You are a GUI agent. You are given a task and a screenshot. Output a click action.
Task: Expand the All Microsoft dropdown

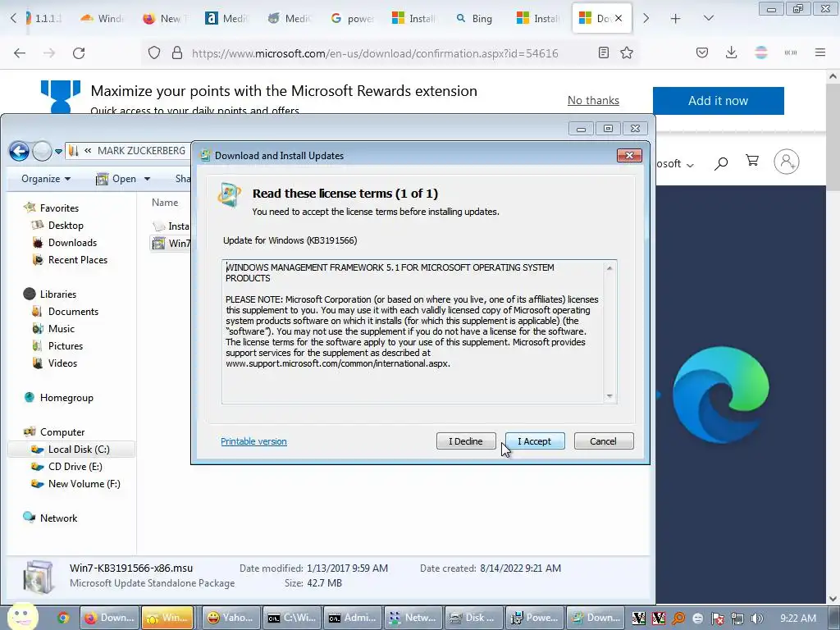click(x=675, y=164)
